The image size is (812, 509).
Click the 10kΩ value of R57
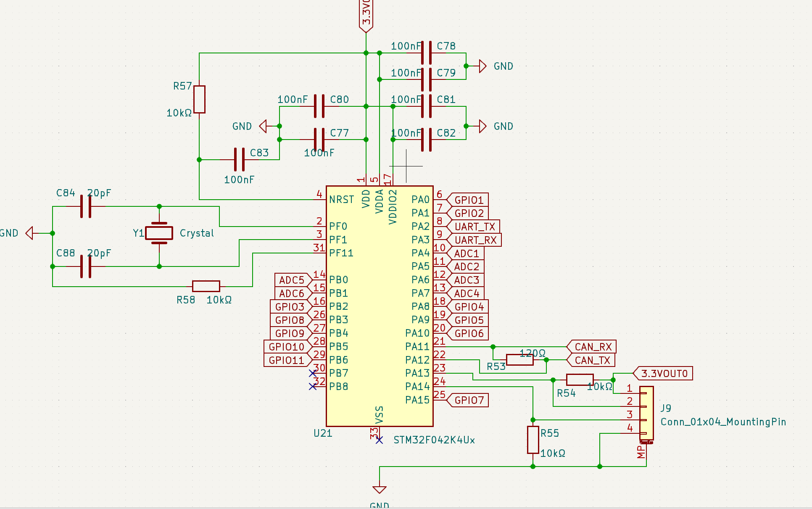coord(179,113)
